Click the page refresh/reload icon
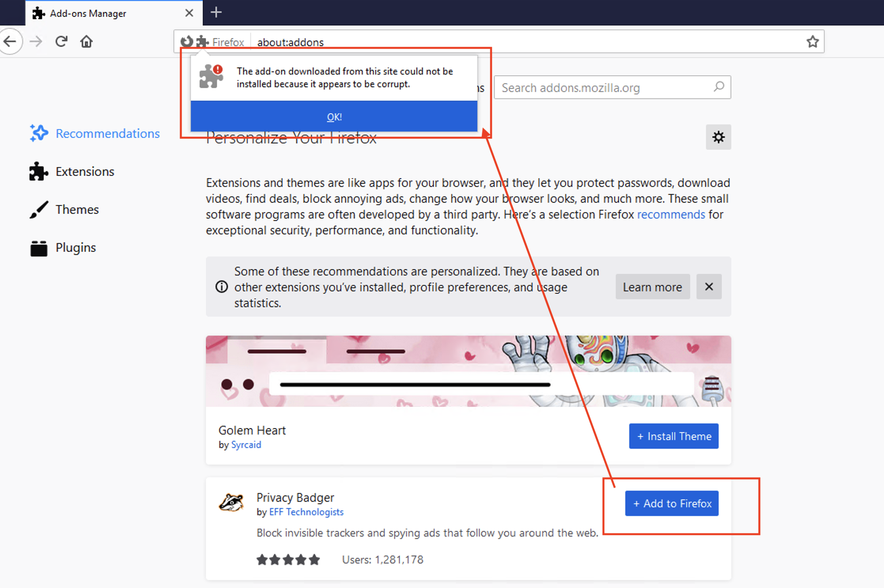The image size is (884, 588). tap(61, 41)
